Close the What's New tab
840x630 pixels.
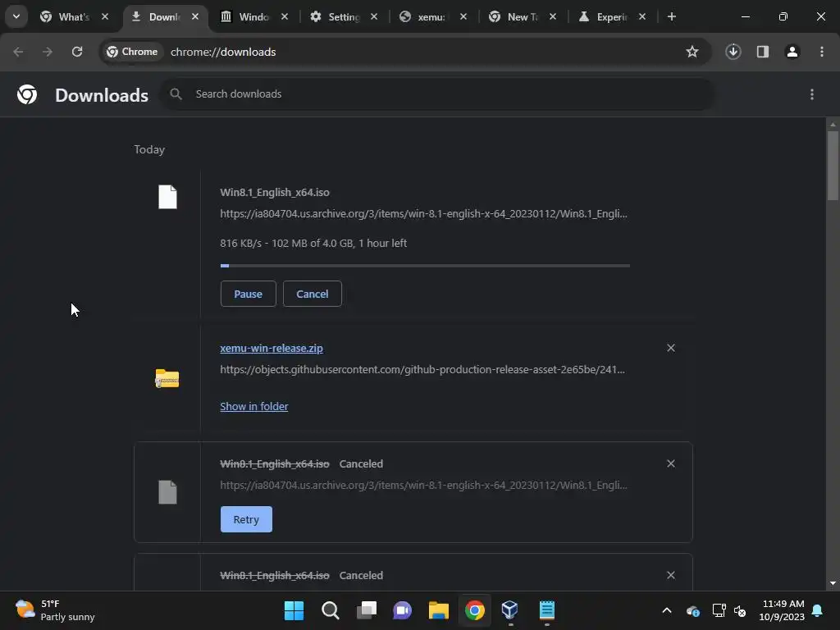point(105,16)
